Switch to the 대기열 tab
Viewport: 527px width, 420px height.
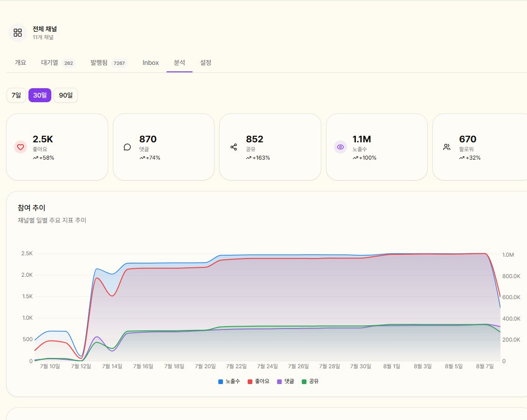point(57,63)
